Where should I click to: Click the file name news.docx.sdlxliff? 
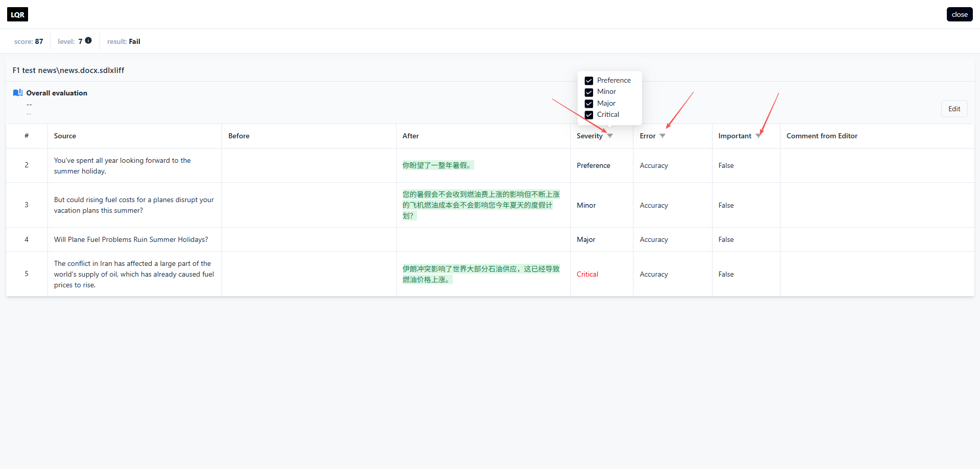[68, 70]
